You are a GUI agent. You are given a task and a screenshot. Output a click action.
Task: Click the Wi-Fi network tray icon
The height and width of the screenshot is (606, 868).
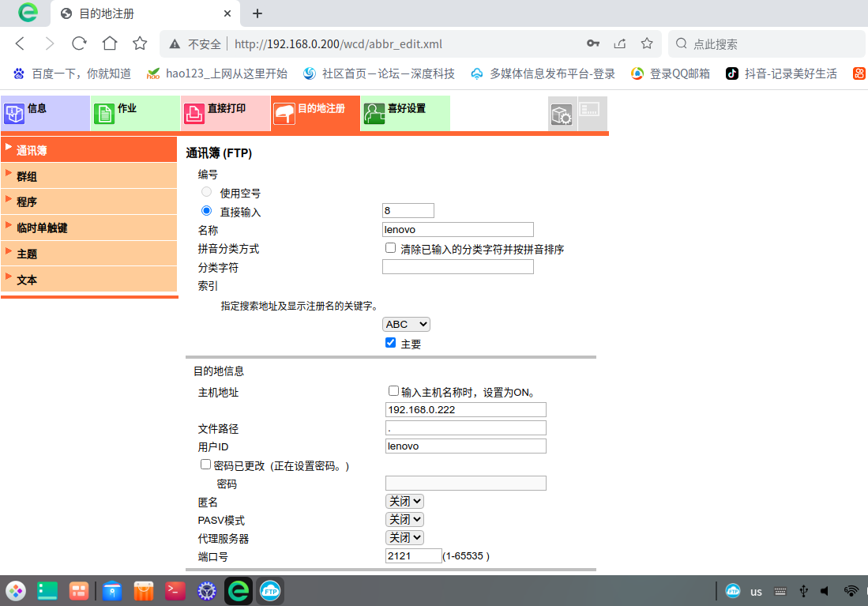[851, 591]
